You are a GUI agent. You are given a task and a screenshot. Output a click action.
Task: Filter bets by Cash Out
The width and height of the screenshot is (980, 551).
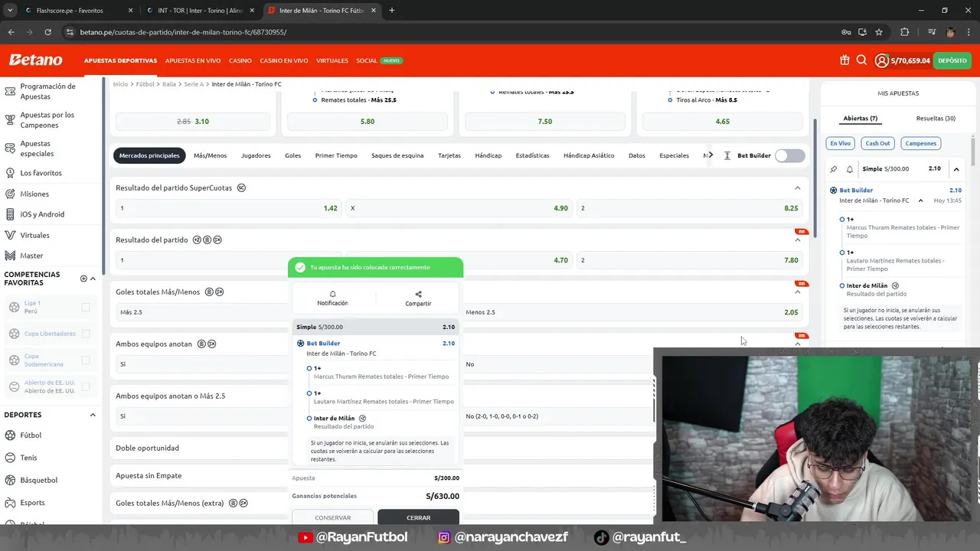[877, 143]
